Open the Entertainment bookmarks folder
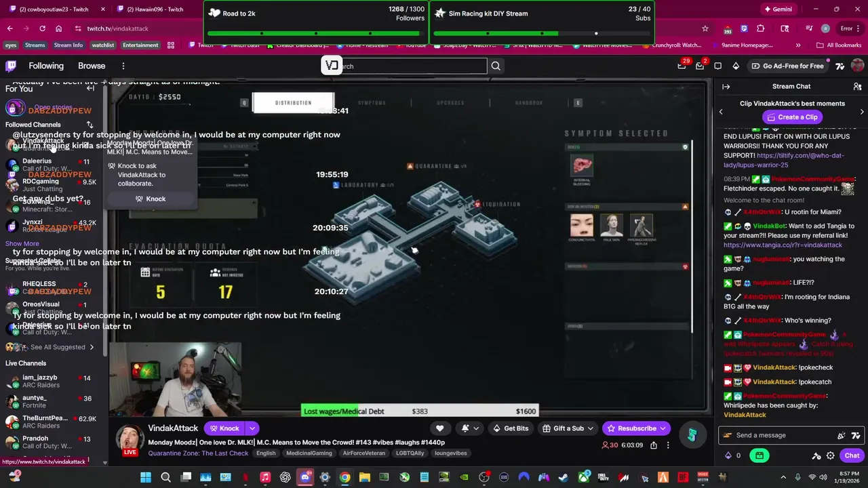Image resolution: width=868 pixels, height=488 pixels. point(140,45)
